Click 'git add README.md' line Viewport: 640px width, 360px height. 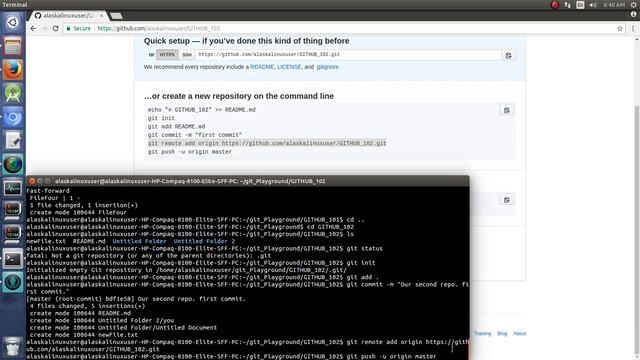[x=176, y=127]
